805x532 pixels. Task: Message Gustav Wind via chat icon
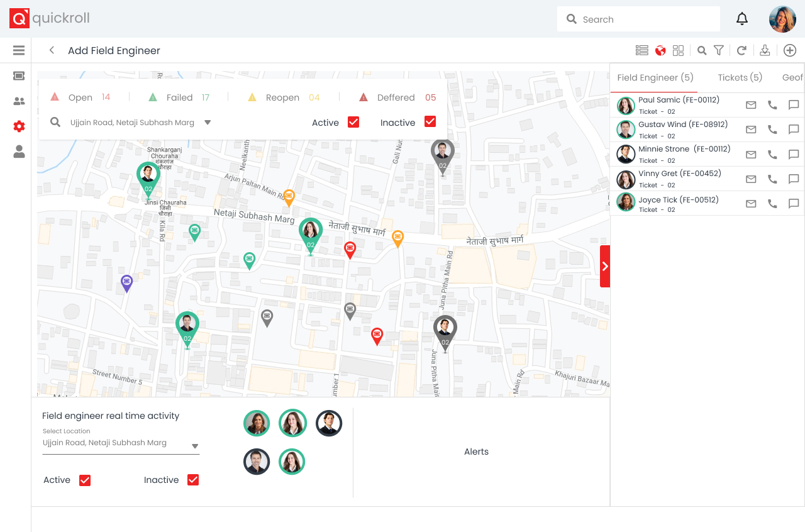pyautogui.click(x=794, y=130)
